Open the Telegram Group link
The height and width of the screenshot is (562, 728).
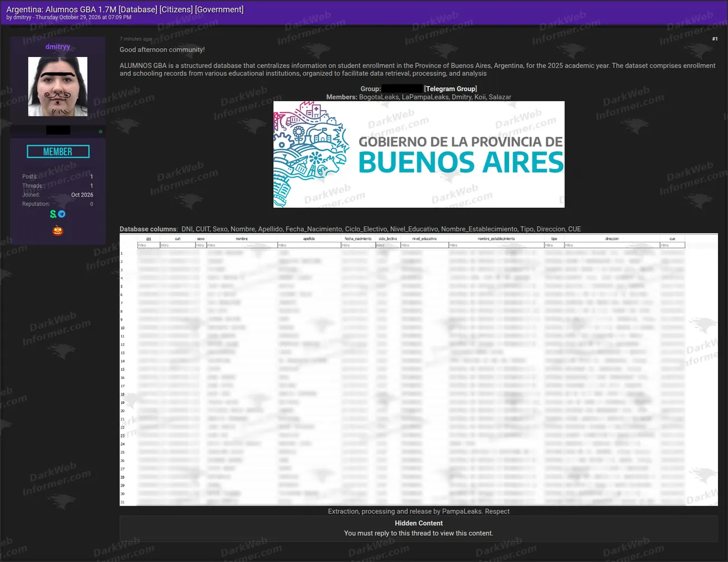click(x=451, y=89)
